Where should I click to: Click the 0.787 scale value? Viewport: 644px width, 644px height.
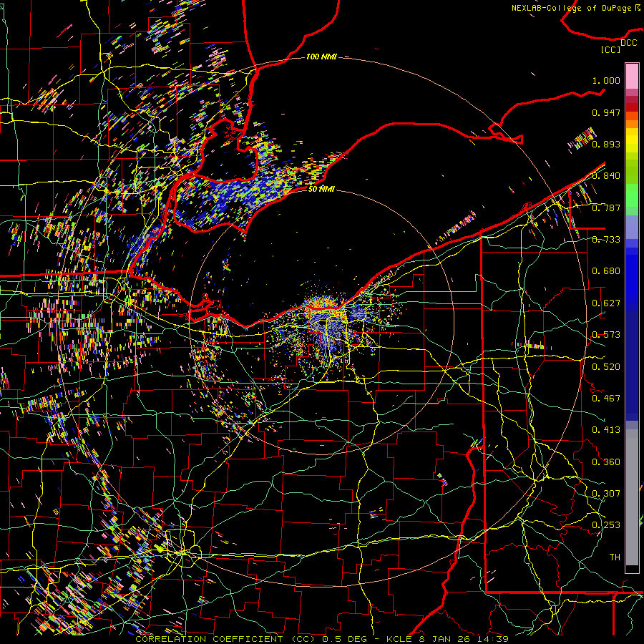point(606,208)
